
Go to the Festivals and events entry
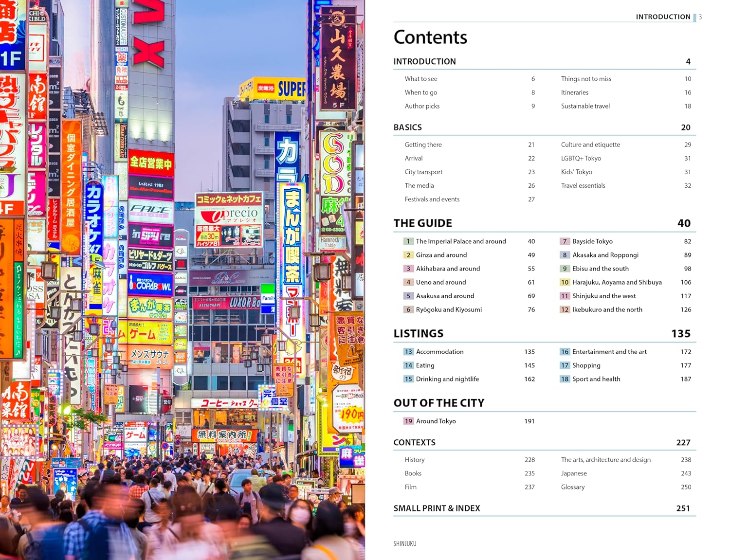point(432,199)
